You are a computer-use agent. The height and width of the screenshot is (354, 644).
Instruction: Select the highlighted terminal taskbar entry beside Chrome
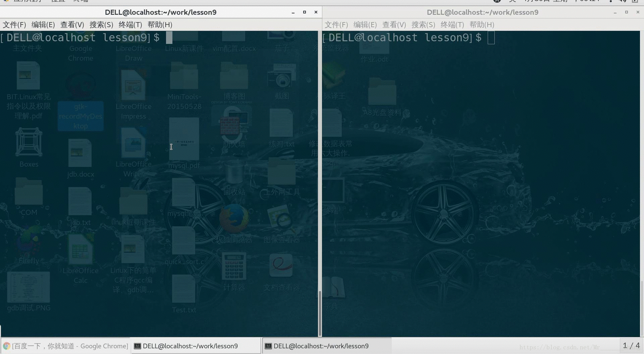pos(196,346)
